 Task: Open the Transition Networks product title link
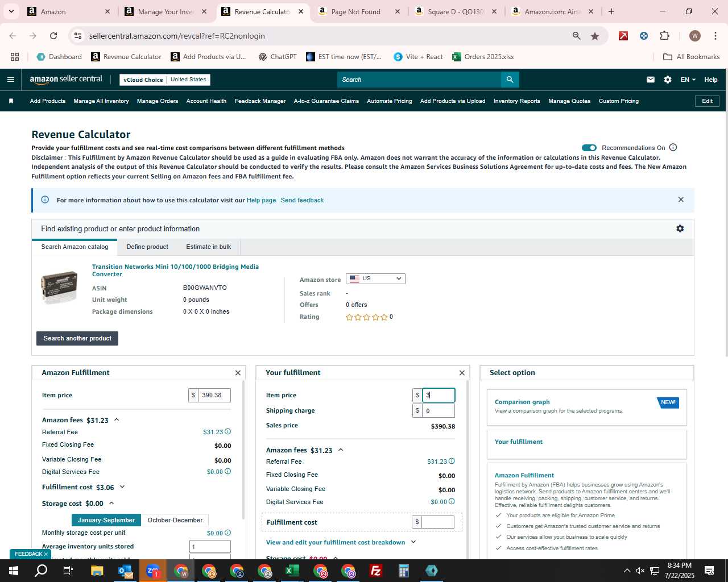[175, 271]
